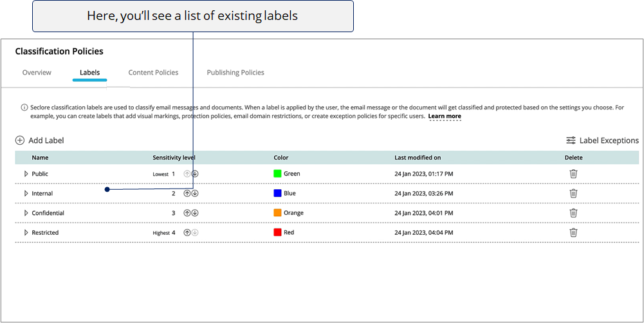
Task: Raise the Restricted label's sensitivity with the up arrow
Action: [x=187, y=232]
